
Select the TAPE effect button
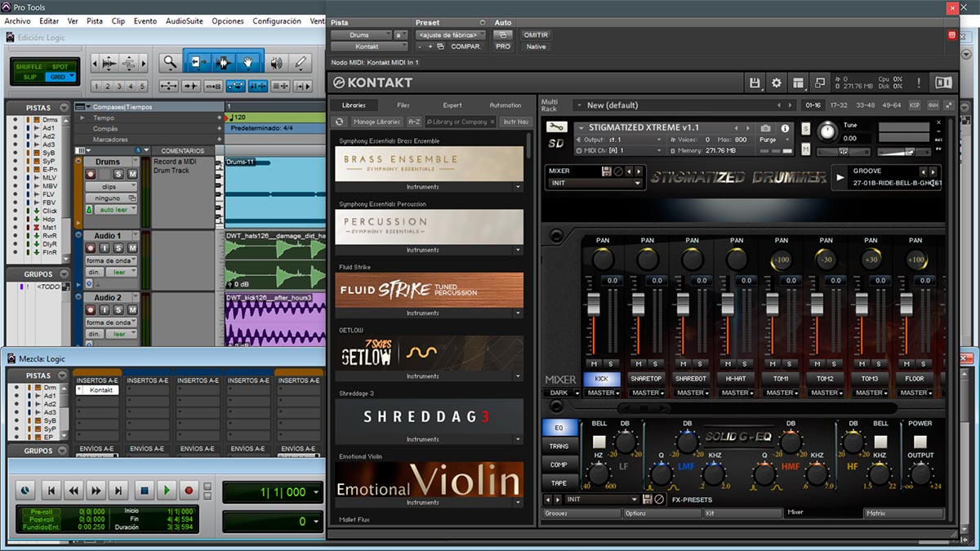click(559, 482)
